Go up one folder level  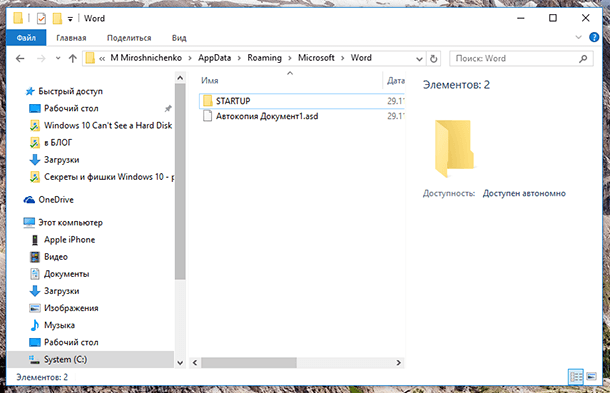pyautogui.click(x=73, y=58)
